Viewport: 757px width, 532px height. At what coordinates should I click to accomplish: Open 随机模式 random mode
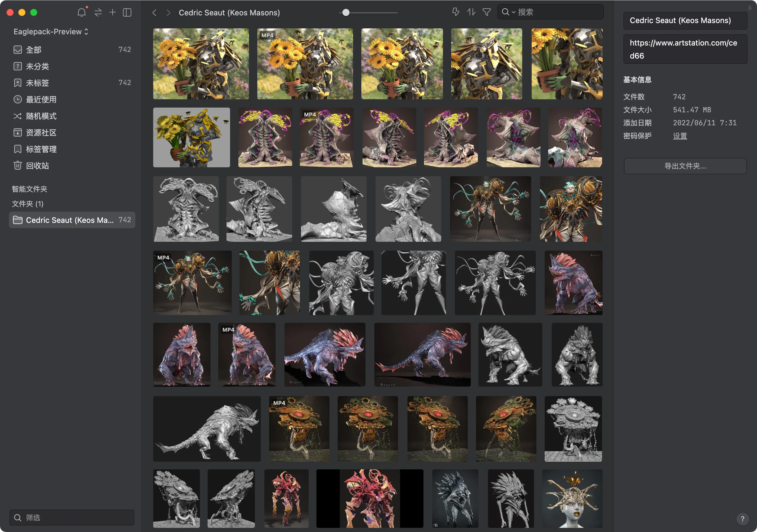click(72, 116)
